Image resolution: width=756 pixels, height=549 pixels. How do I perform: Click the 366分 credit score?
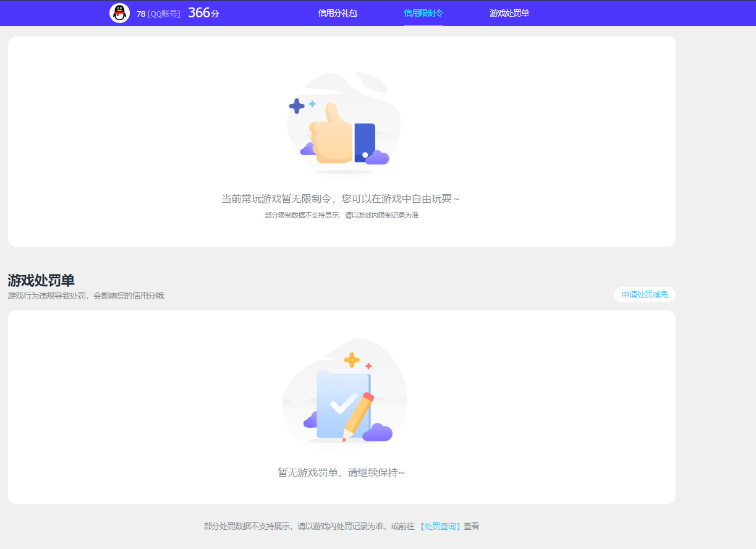(x=203, y=13)
